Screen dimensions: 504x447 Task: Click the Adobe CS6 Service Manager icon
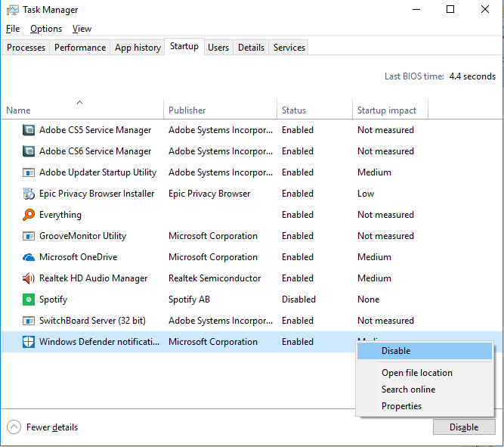pyautogui.click(x=29, y=151)
